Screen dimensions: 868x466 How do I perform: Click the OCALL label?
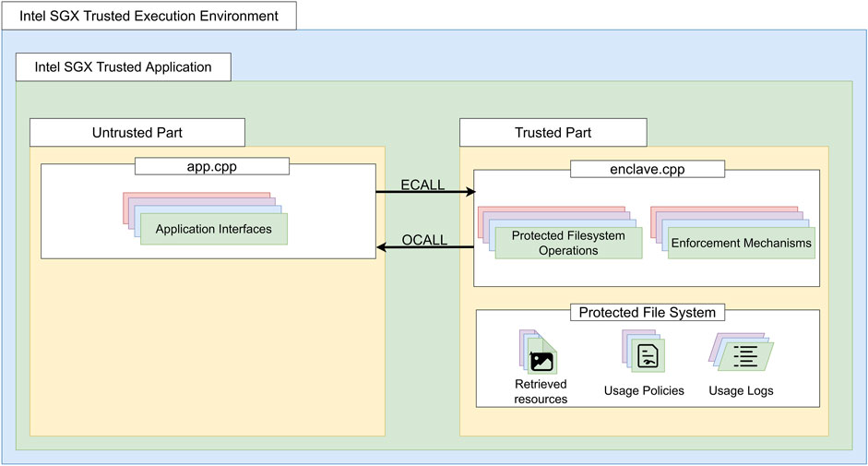tap(424, 239)
